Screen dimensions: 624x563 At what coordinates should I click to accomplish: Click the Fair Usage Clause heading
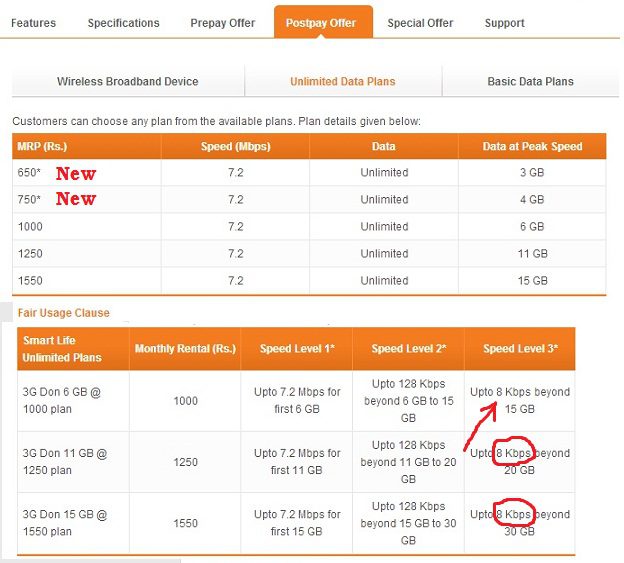[63, 313]
